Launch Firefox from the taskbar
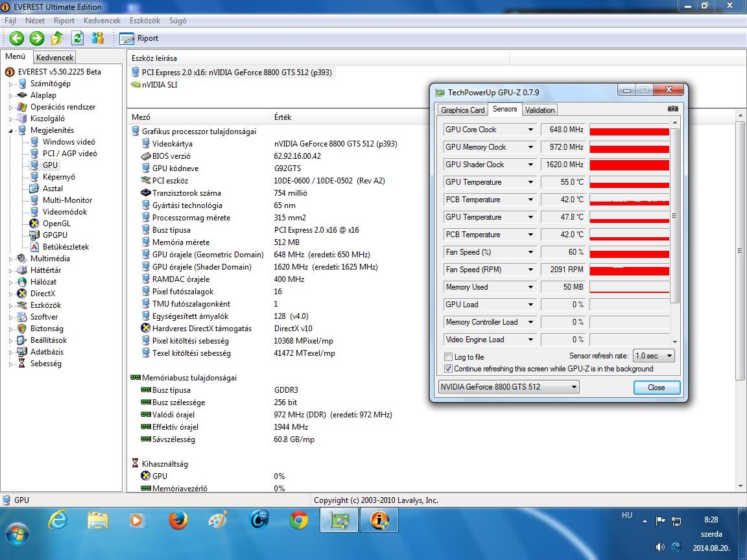This screenshot has height=560, width=747. pyautogui.click(x=178, y=520)
